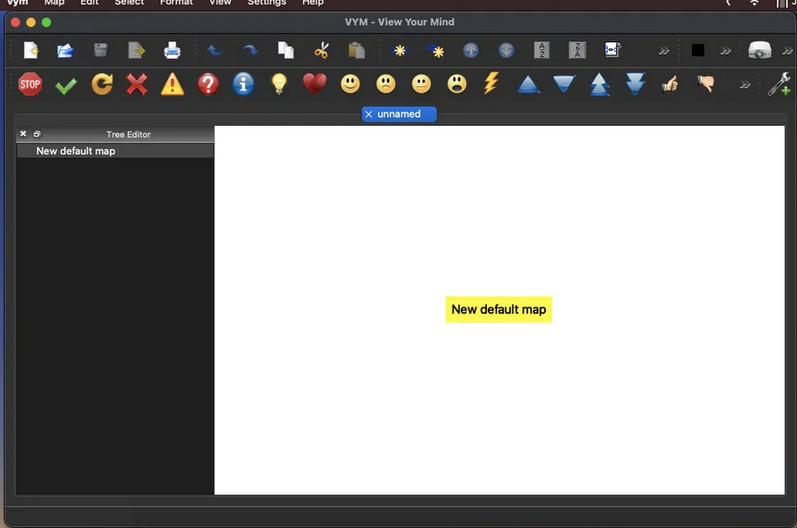Set the happy smiley flag
Image resolution: width=797 pixels, height=528 pixels.
[x=350, y=84]
